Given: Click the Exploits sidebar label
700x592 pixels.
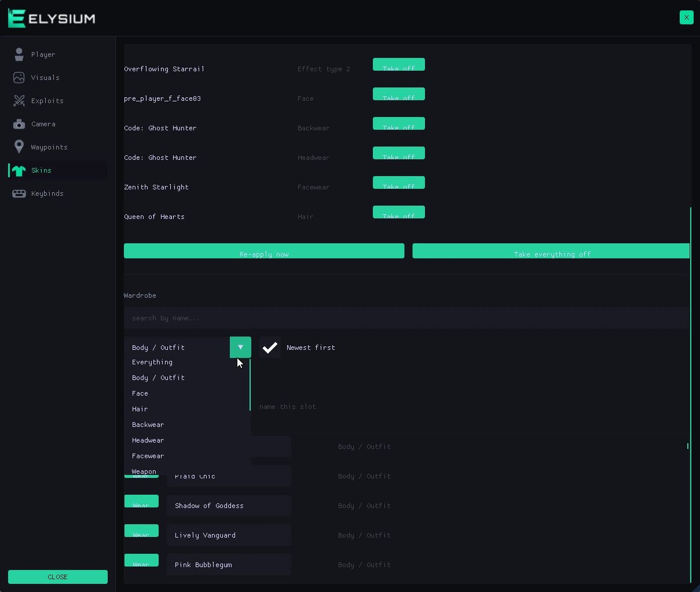Looking at the screenshot, I should coord(47,101).
